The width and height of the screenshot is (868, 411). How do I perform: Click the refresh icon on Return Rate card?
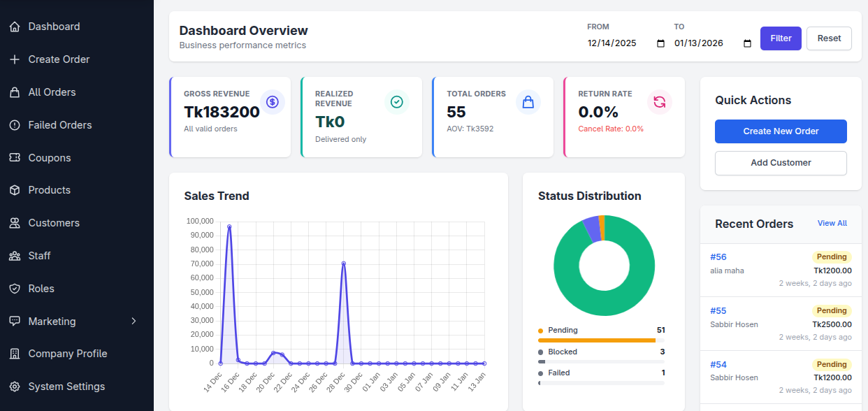point(659,101)
